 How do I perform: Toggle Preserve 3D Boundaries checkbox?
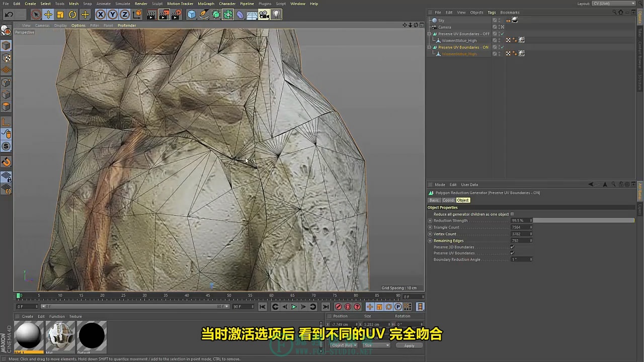coord(512,247)
